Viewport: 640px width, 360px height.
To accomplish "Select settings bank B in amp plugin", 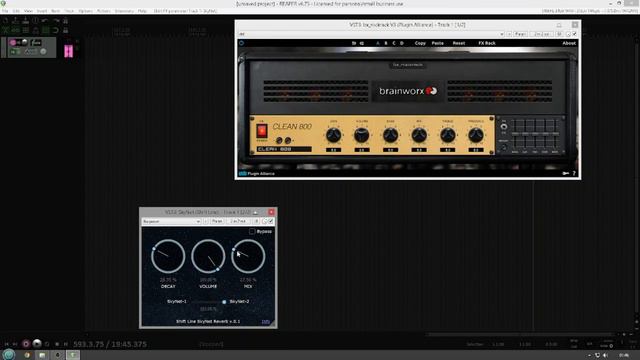I will pos(386,43).
